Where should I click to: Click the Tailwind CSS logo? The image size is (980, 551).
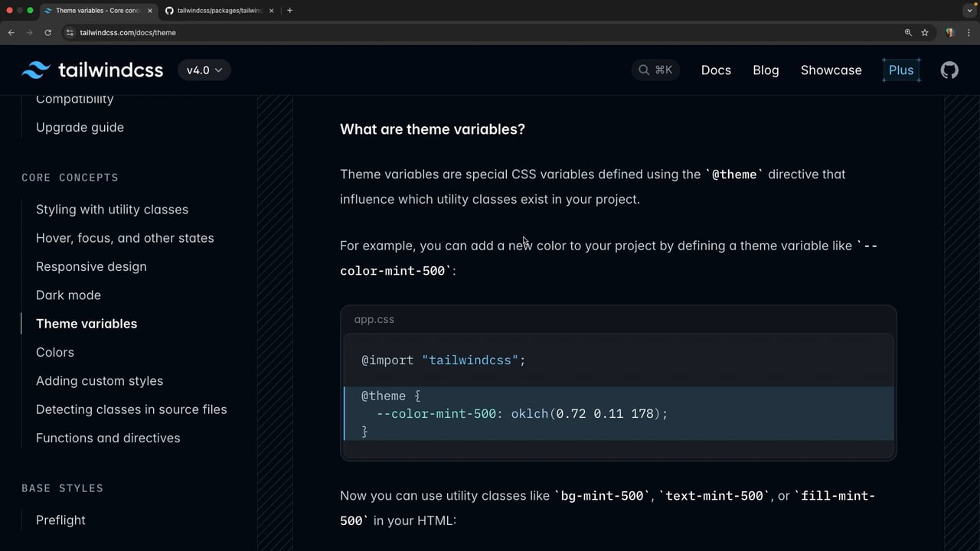coord(93,70)
